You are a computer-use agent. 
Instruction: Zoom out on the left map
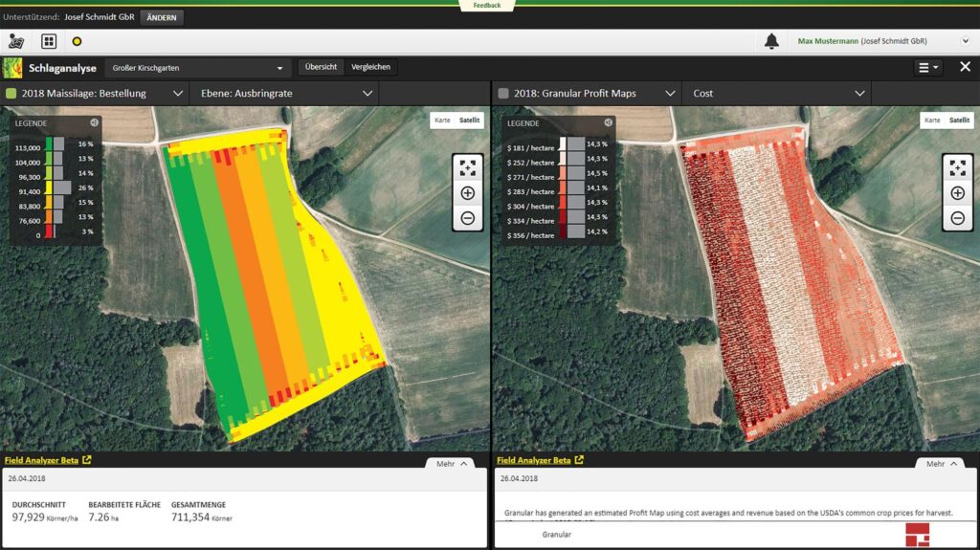coord(467,218)
